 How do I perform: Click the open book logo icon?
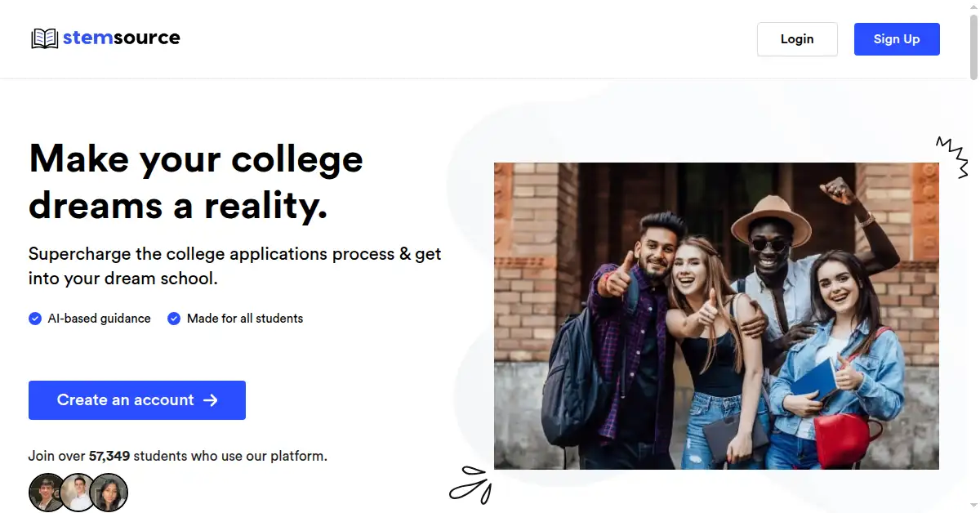[44, 38]
